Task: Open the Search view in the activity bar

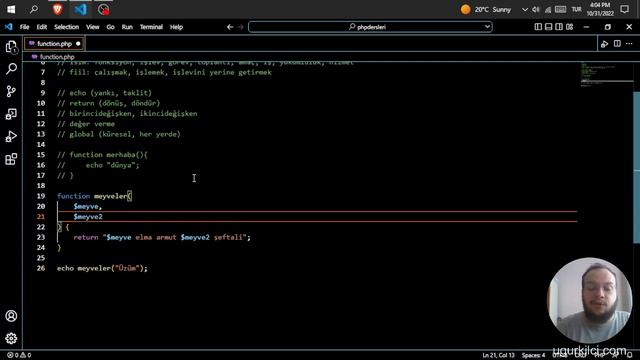Action: (11, 69)
